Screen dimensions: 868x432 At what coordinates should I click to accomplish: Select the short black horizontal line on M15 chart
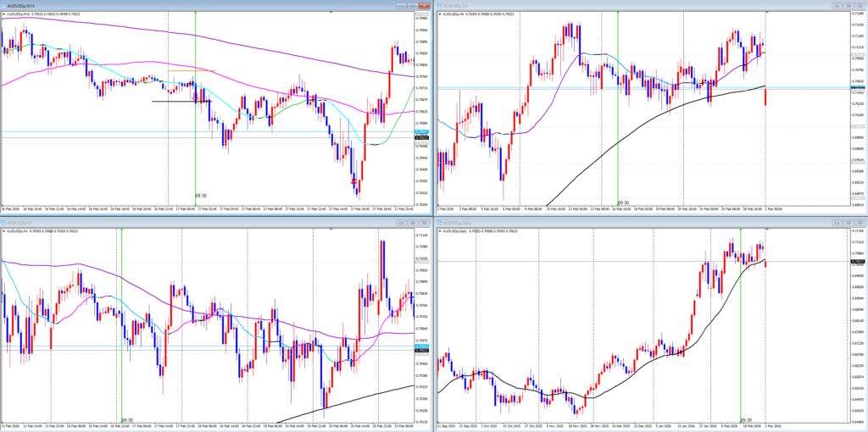click(x=178, y=102)
